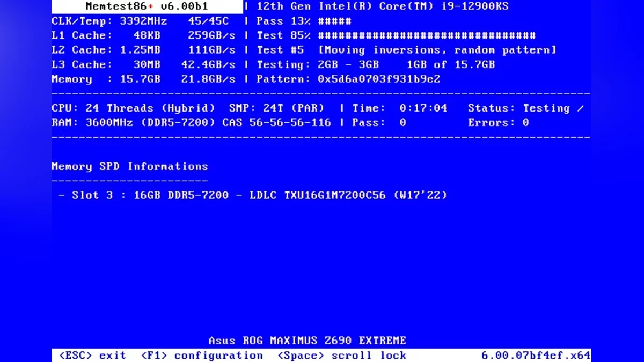Image resolution: width=644 pixels, height=362 pixels.
Task: Click CAS 56-56-56-116 timings
Action: tap(276, 122)
